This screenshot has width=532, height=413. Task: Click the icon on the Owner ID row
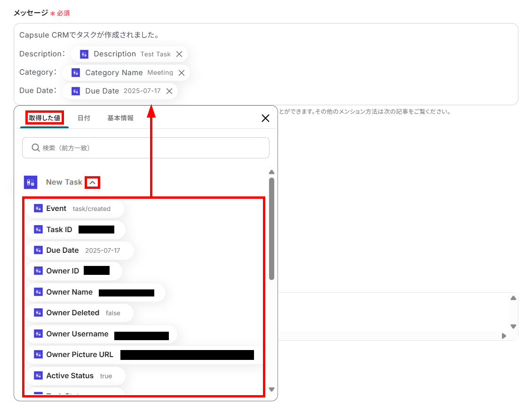pos(39,271)
